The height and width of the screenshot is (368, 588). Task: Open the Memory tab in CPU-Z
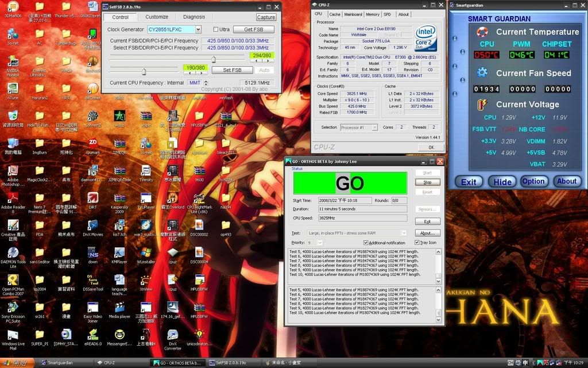(x=373, y=14)
